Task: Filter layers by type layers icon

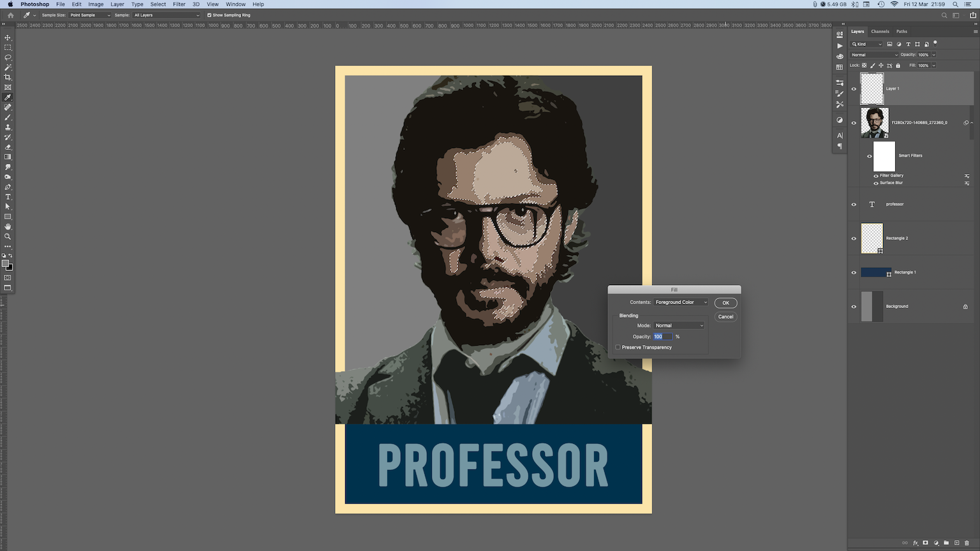Action: 908,44
